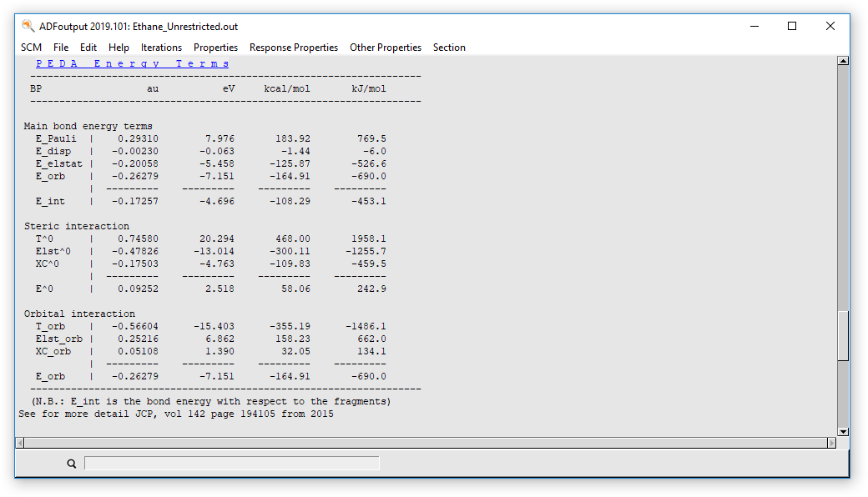Open the Edit menu
The image size is (868, 497).
coord(88,48)
